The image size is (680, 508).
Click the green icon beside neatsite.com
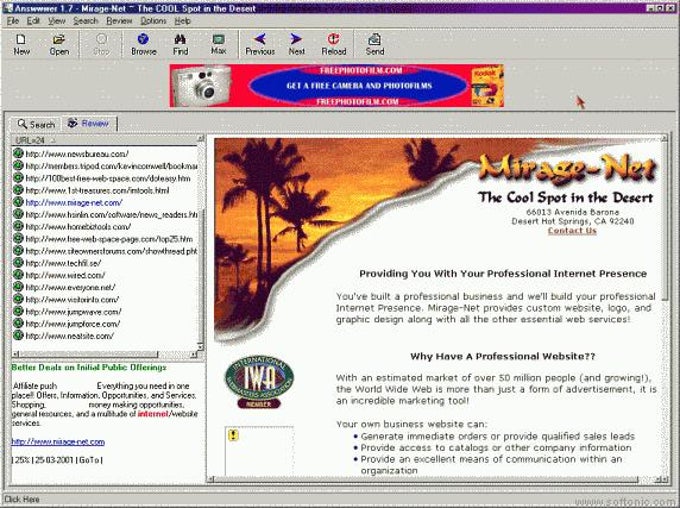point(18,335)
